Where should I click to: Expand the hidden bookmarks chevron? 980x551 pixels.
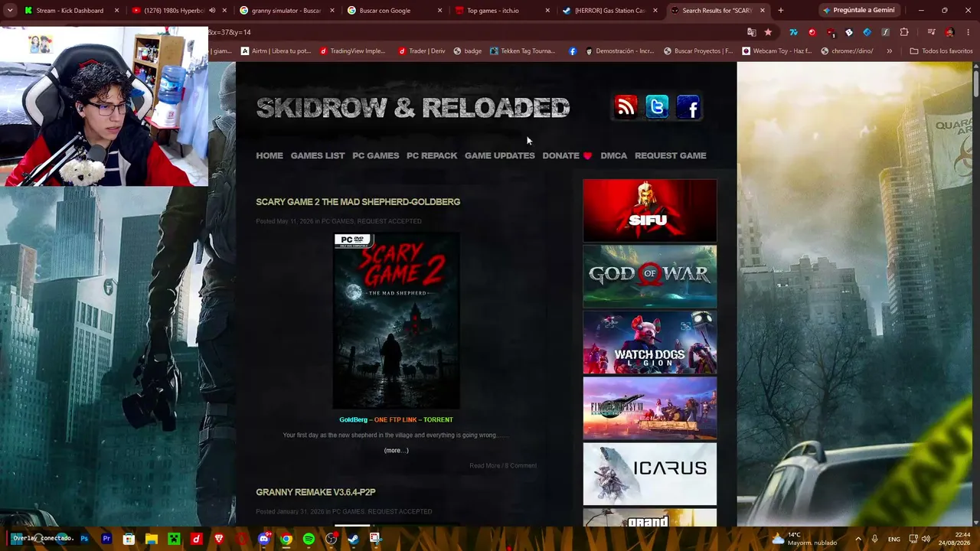[x=889, y=51]
